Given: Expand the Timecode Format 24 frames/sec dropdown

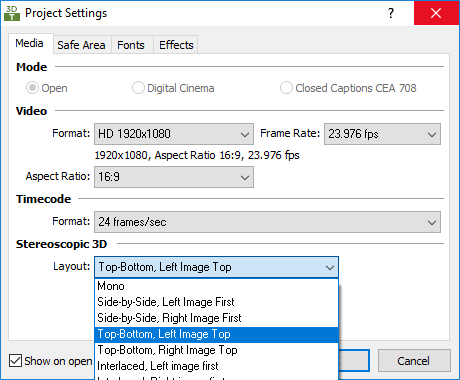Looking at the screenshot, I should [267, 222].
